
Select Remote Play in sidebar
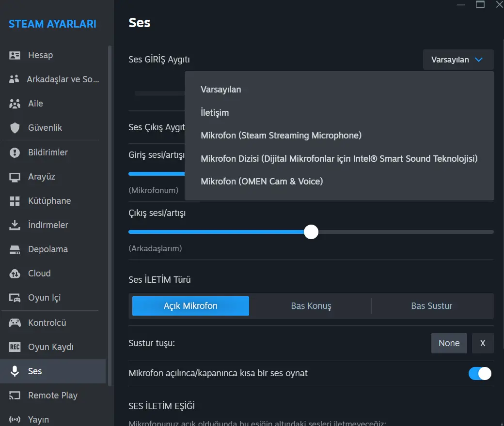tap(53, 396)
